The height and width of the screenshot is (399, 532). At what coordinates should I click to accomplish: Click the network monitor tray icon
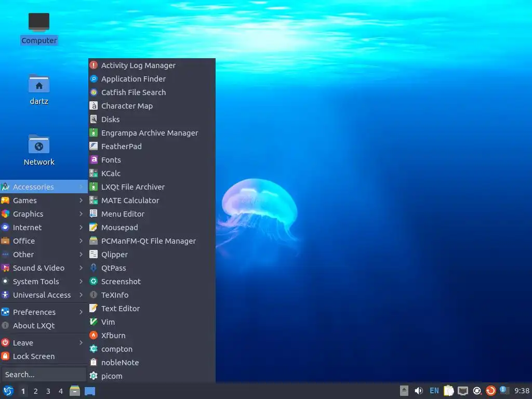(463, 391)
